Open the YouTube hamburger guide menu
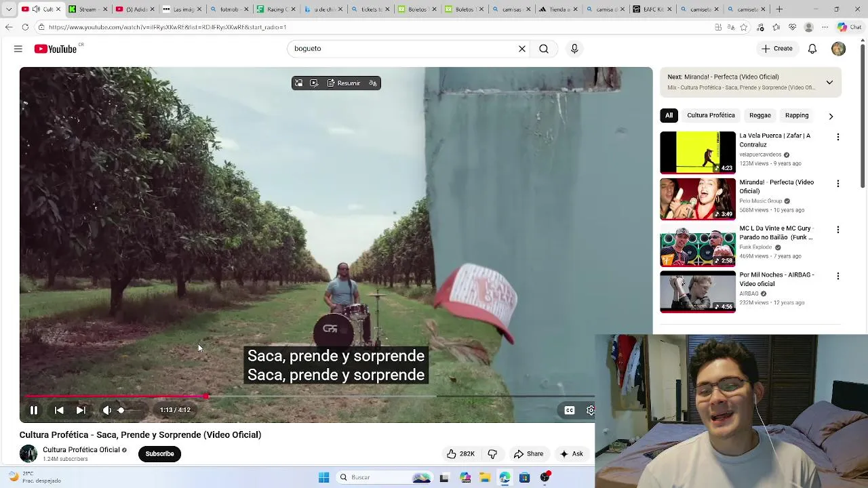This screenshot has height=488, width=868. (18, 49)
